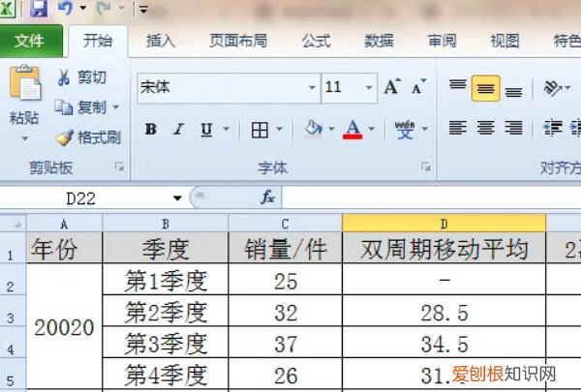Click the Decrease Font Size icon

[x=419, y=87]
